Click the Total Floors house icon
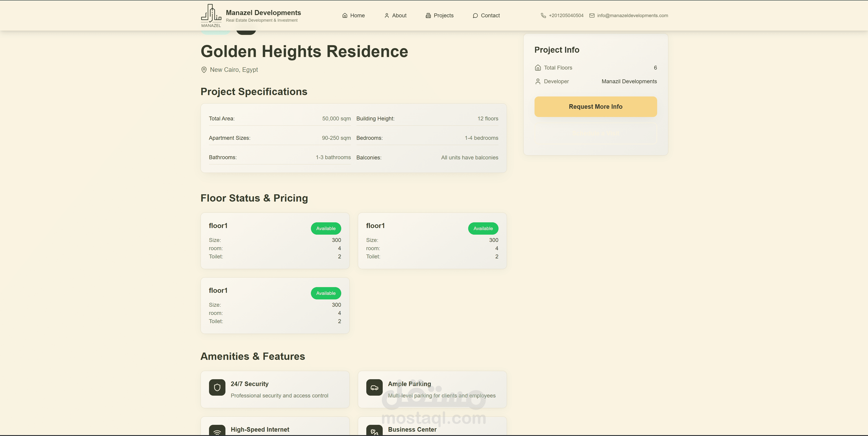This screenshot has width=868, height=436. point(538,68)
